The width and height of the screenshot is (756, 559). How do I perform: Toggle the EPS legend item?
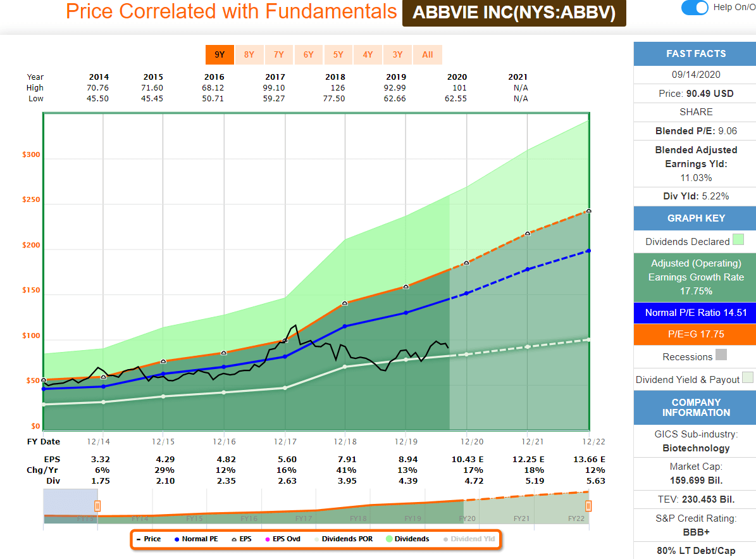[242, 539]
